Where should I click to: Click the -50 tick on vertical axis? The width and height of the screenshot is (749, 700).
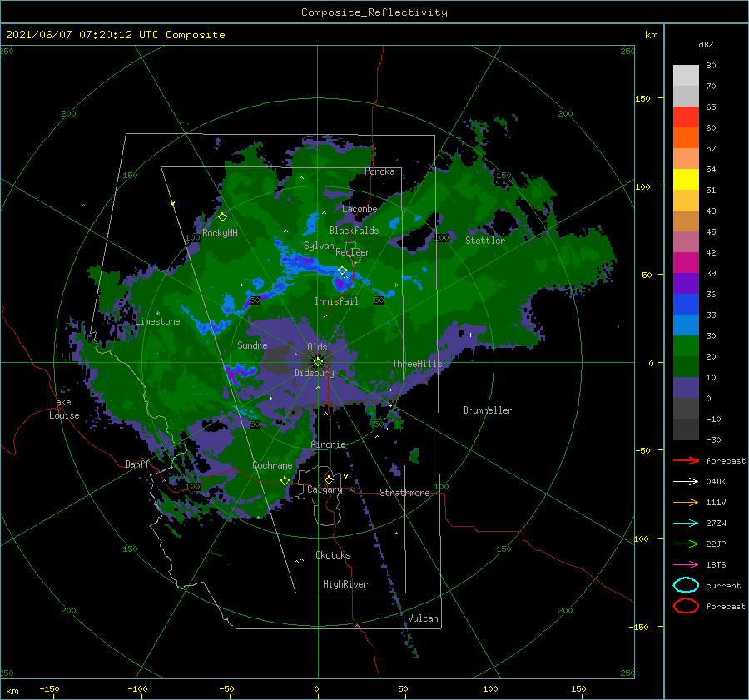[642, 450]
